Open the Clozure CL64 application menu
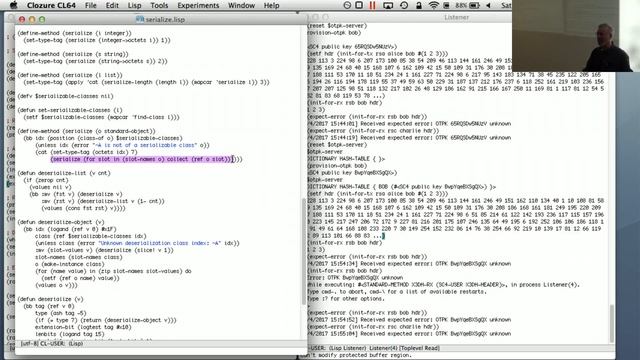The width and height of the screenshot is (640, 360). coord(51,5)
